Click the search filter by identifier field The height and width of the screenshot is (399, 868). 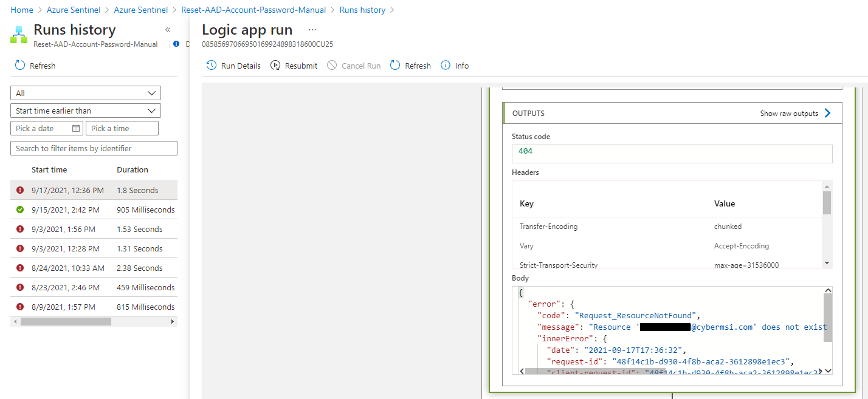tap(94, 148)
